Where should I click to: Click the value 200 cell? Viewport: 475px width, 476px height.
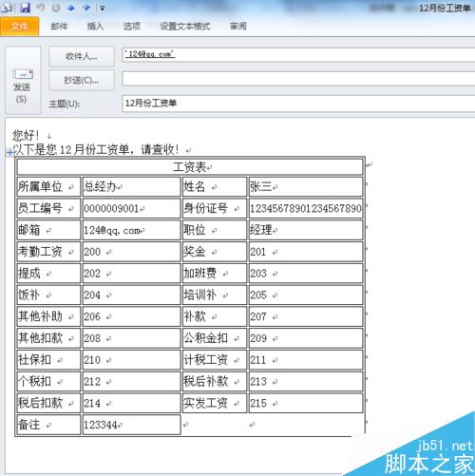pyautogui.click(x=131, y=252)
